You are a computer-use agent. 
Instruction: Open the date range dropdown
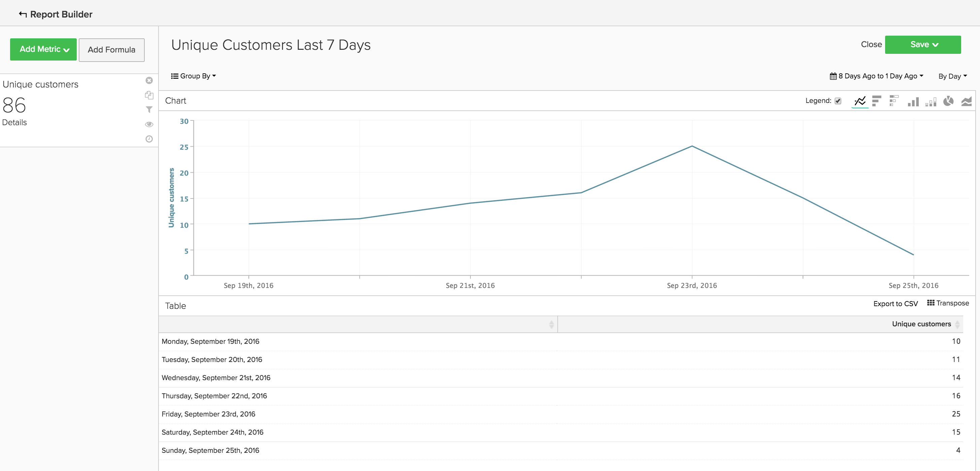point(877,76)
